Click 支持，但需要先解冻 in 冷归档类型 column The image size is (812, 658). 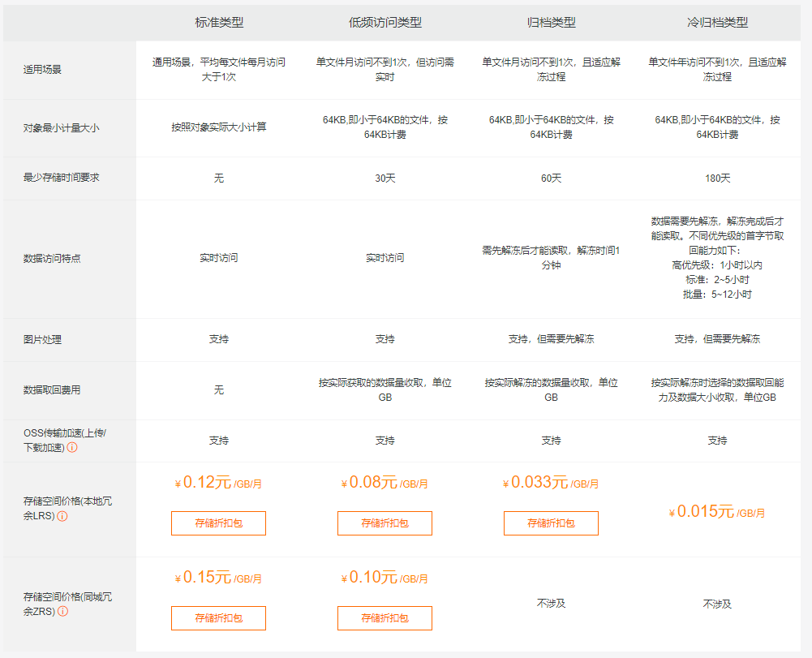point(717,339)
